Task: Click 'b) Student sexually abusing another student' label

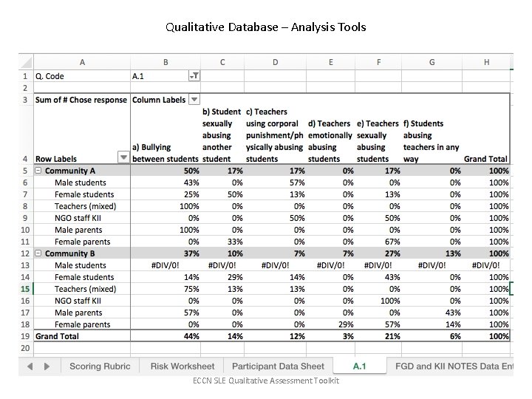Action: (x=222, y=135)
